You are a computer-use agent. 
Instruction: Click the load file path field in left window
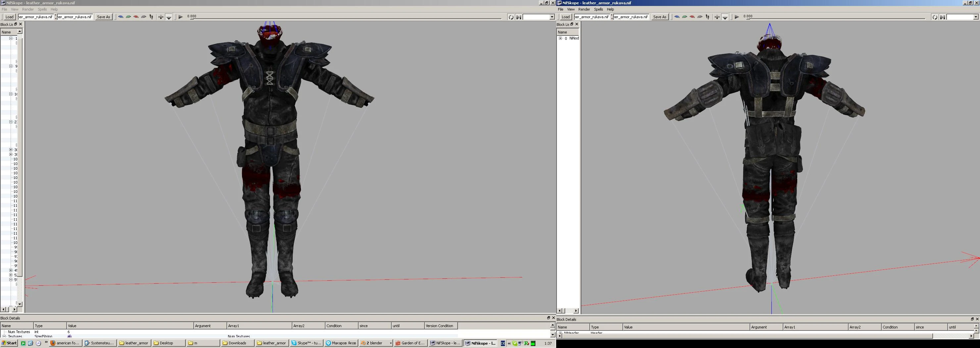point(35,17)
